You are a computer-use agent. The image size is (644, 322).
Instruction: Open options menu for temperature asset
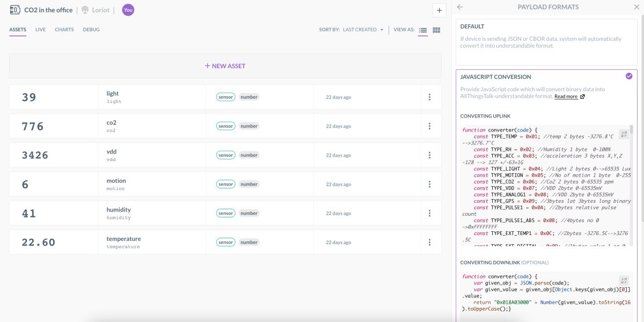pos(429,242)
